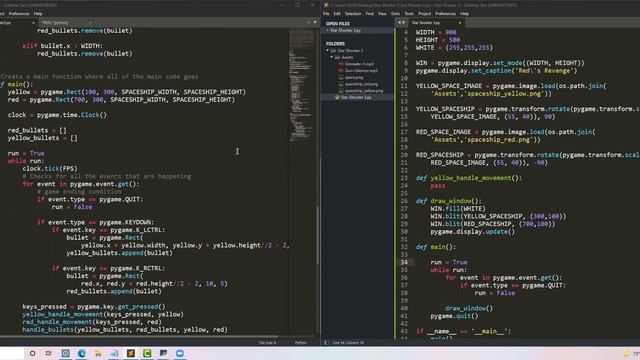
Task: Click the Assets folder icon
Action: [337, 58]
